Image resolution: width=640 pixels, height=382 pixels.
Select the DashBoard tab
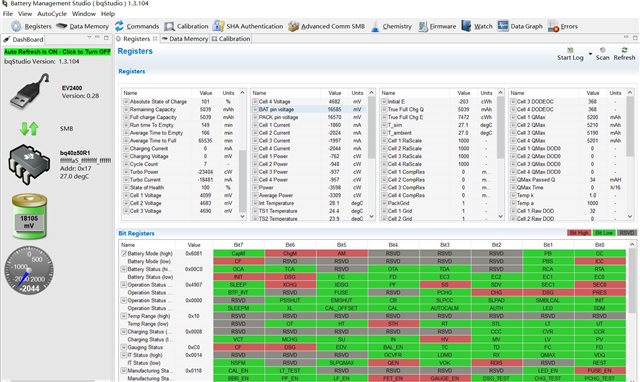(x=23, y=40)
